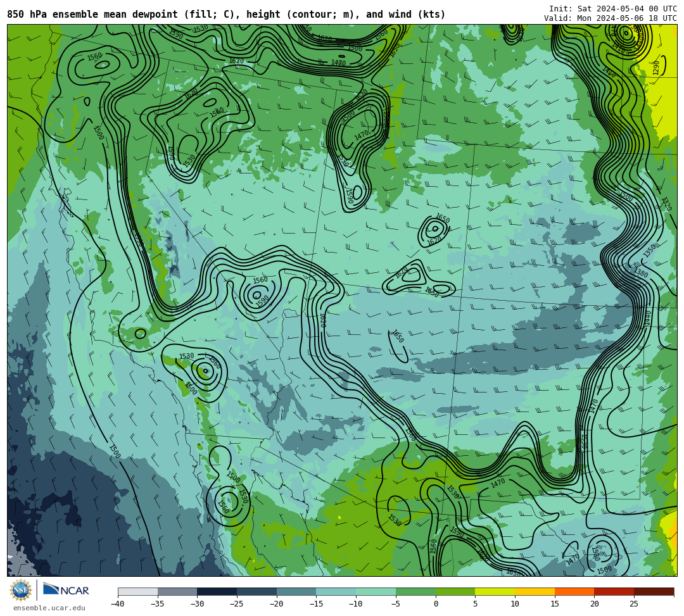Click the Init: Sat 2024-05-04 00 UTC text
Viewport: 684px width, 616px height.
click(x=613, y=9)
